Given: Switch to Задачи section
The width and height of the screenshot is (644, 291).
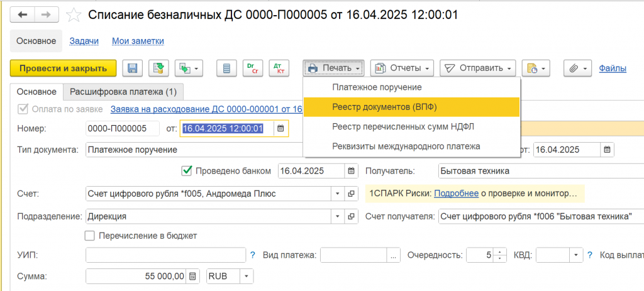Looking at the screenshot, I should [x=84, y=41].
